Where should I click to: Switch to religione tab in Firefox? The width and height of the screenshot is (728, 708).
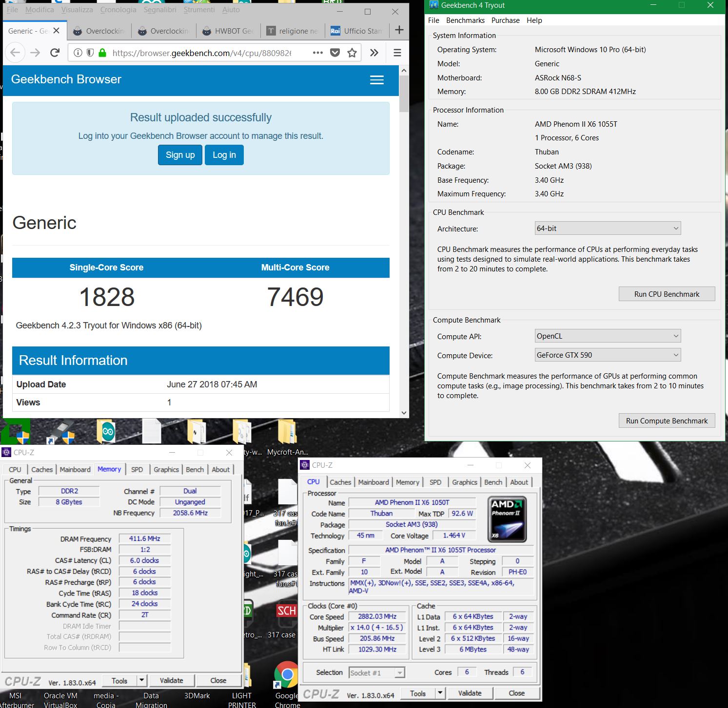293,31
